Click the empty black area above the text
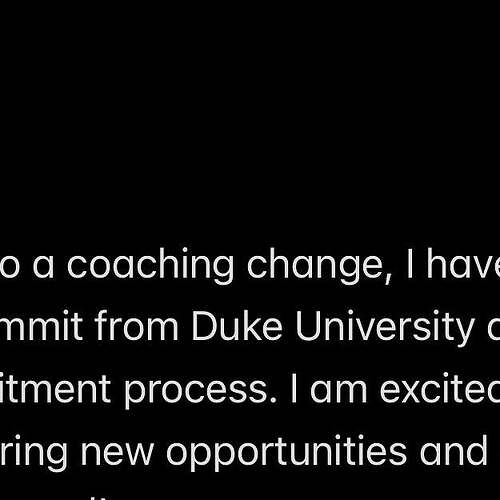 tap(250, 117)
